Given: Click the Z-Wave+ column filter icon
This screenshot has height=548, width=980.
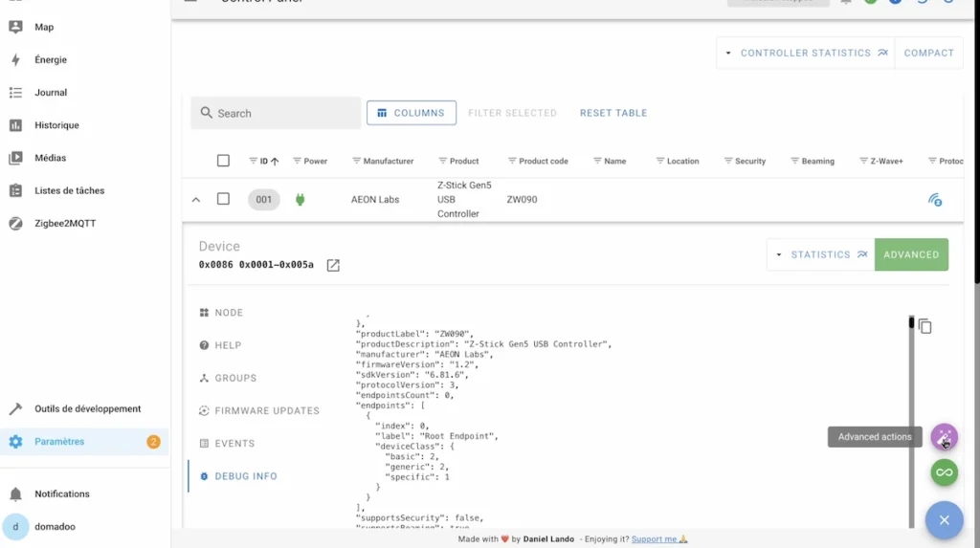Looking at the screenshot, I should (864, 161).
